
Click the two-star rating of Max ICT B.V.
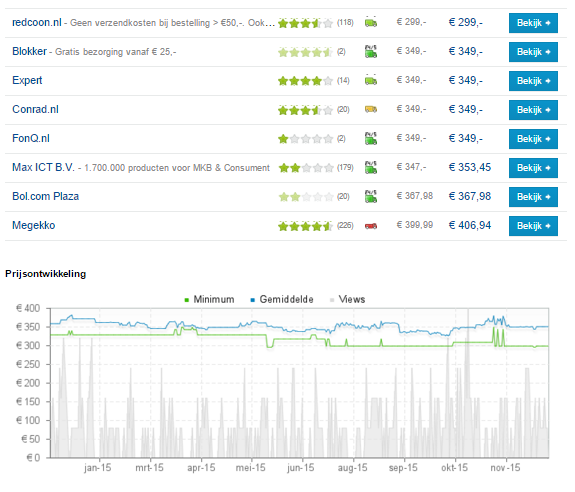pyautogui.click(x=305, y=168)
